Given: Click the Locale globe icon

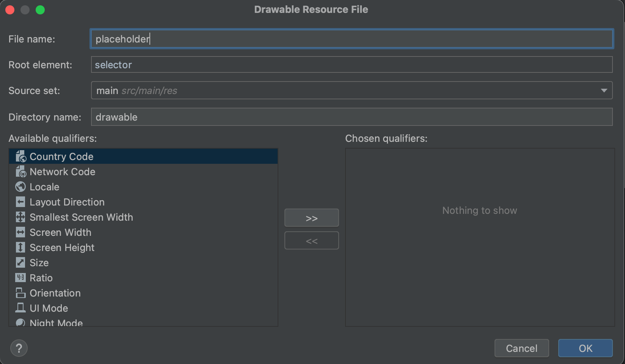Looking at the screenshot, I should pyautogui.click(x=20, y=187).
